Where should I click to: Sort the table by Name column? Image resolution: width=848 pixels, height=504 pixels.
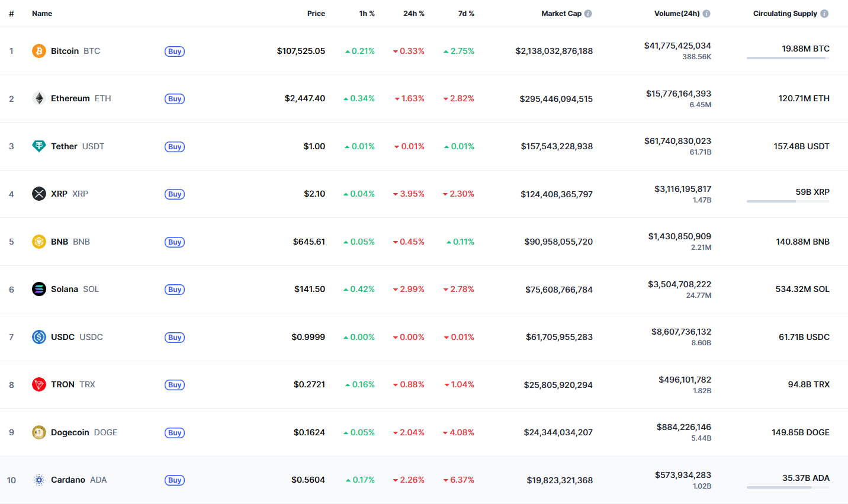click(x=42, y=14)
